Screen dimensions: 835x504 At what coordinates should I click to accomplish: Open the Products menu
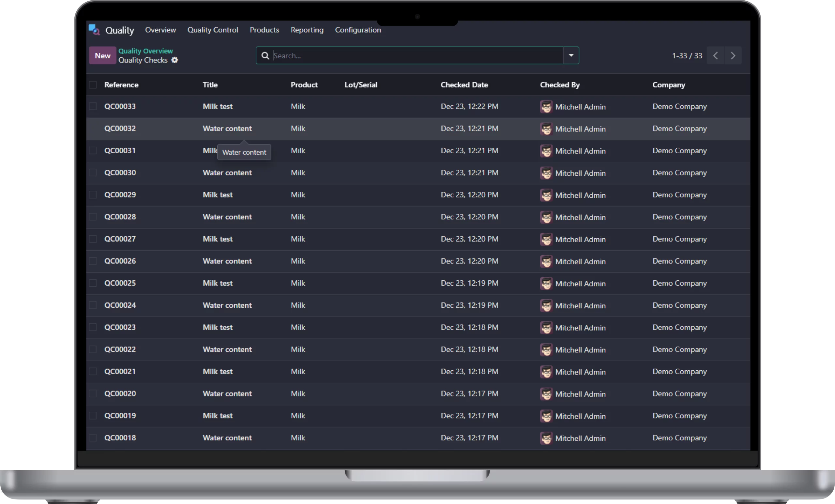pyautogui.click(x=264, y=30)
